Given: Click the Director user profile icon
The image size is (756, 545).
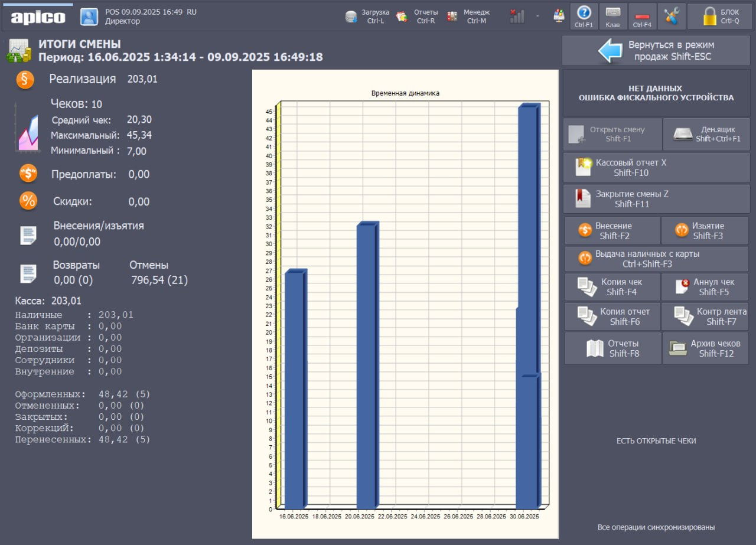Looking at the screenshot, I should tap(89, 17).
